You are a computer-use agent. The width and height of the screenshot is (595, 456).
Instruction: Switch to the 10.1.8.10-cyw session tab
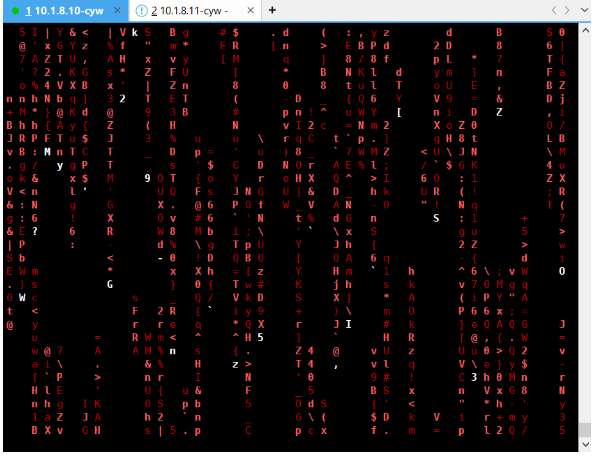[65, 11]
